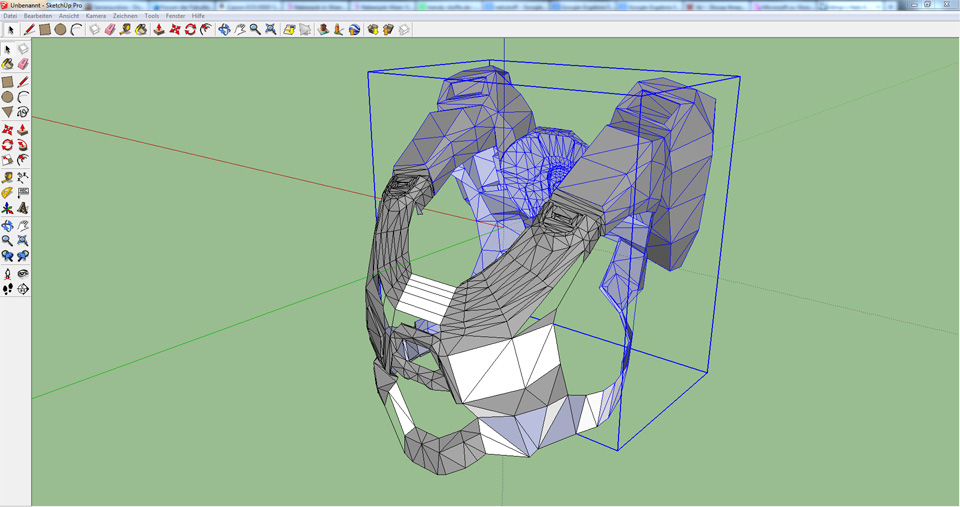Open the Kamera menu
The height and width of the screenshot is (507, 960).
point(96,16)
